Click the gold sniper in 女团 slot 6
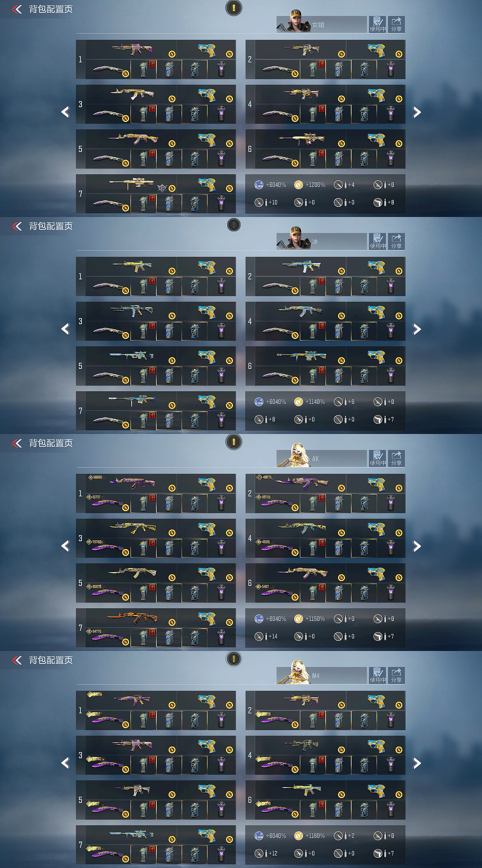 coord(302,139)
